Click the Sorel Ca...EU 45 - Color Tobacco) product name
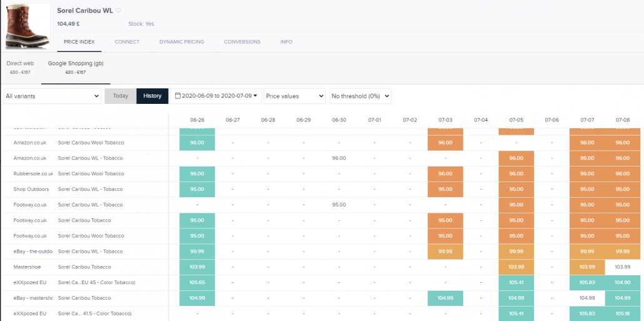 pyautogui.click(x=96, y=282)
